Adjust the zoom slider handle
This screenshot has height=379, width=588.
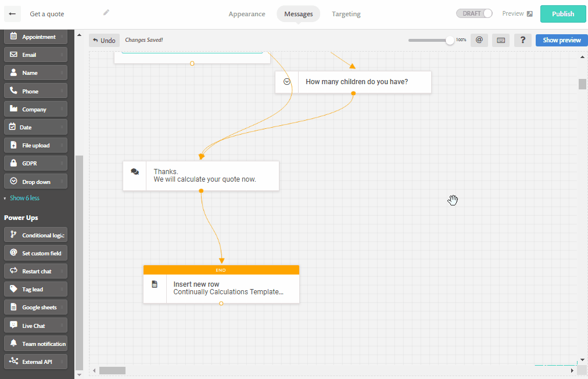pyautogui.click(x=450, y=41)
